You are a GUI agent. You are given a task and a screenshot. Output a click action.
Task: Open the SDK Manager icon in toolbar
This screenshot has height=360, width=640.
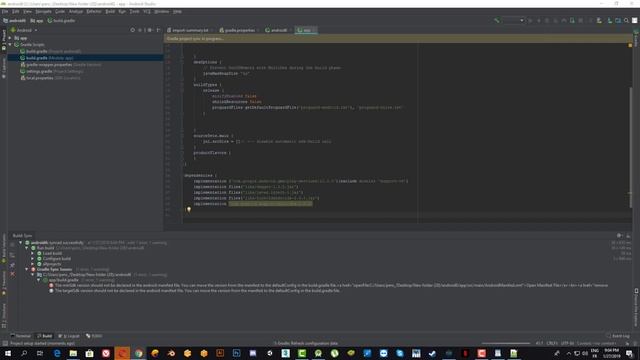(618, 20)
